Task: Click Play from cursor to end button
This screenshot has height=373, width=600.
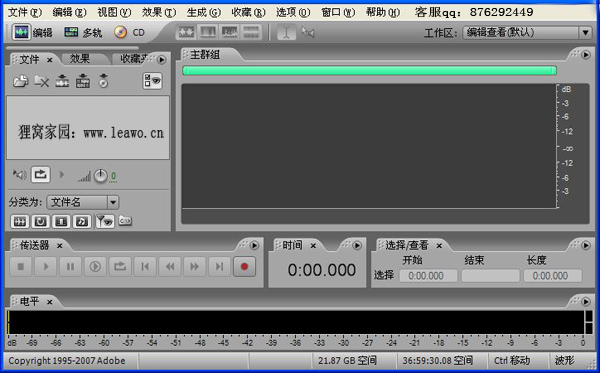Action: click(95, 266)
